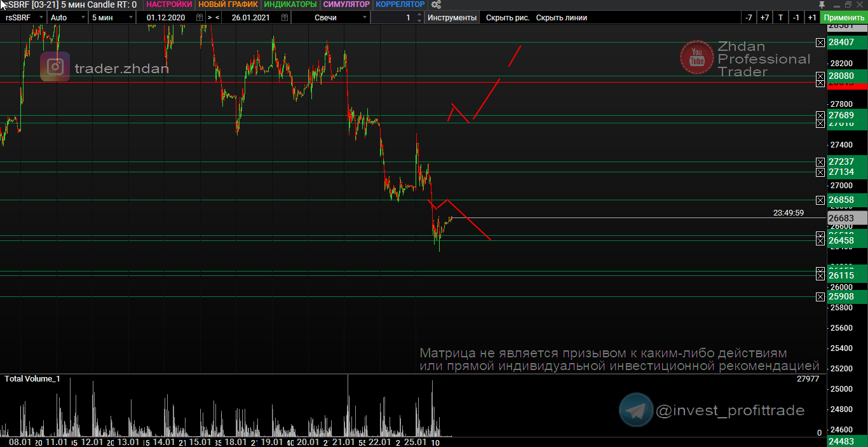Click the T toolbar button
868x447 pixels.
click(x=780, y=18)
